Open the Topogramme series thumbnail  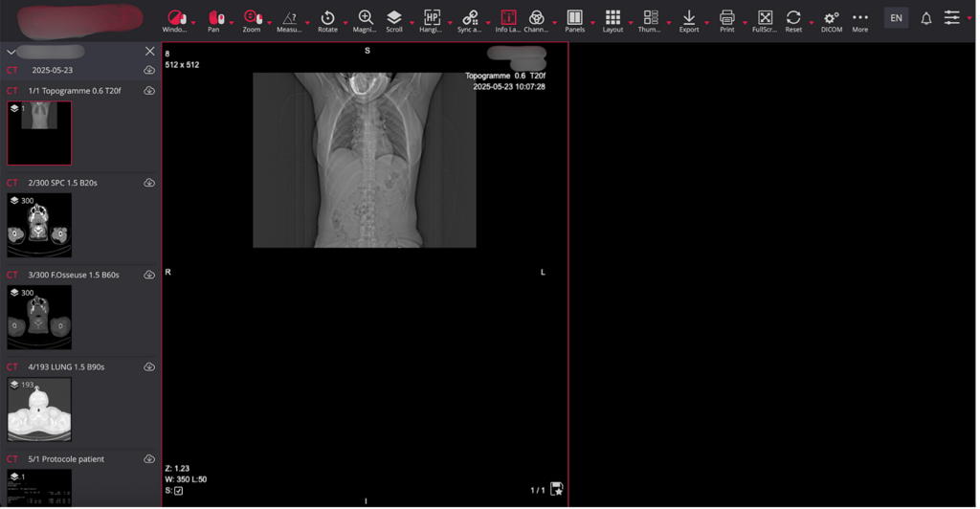[39, 133]
